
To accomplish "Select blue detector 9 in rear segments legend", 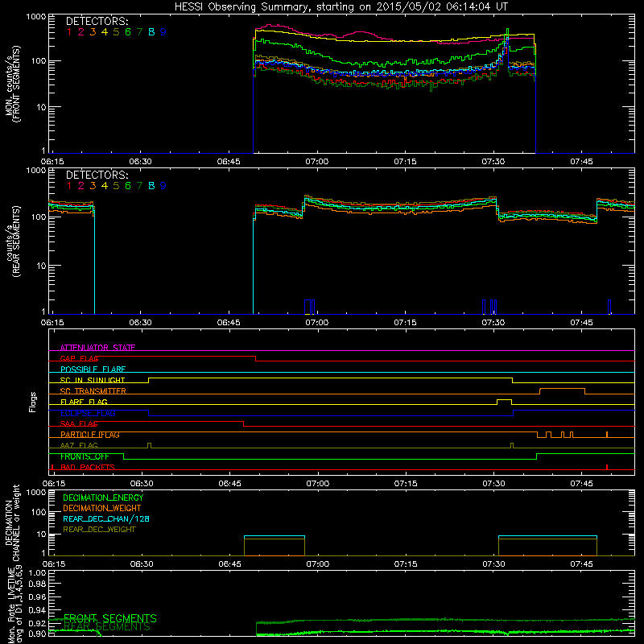I will tap(163, 186).
